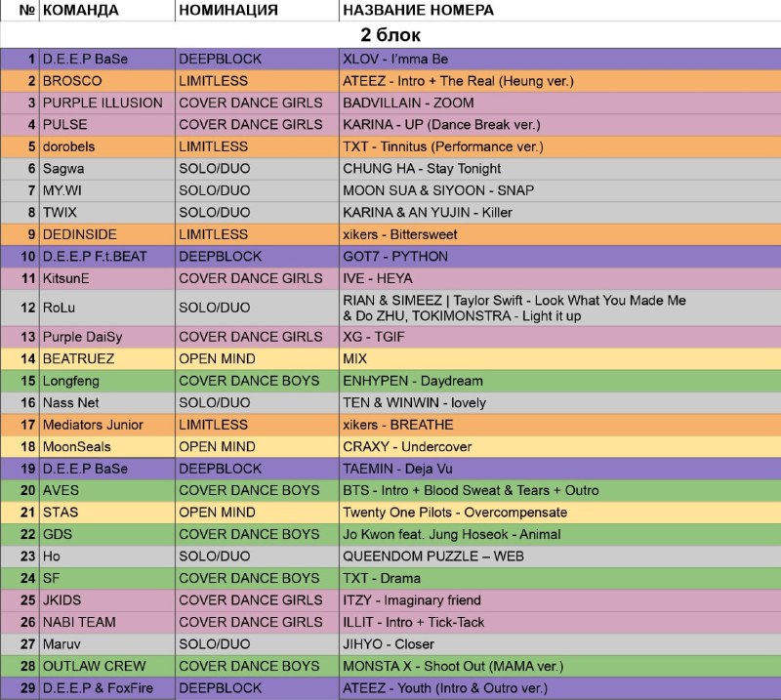Click 'TEN & WINWIN - lovely' title
Viewport: 781px width, 700px height.
click(414, 402)
